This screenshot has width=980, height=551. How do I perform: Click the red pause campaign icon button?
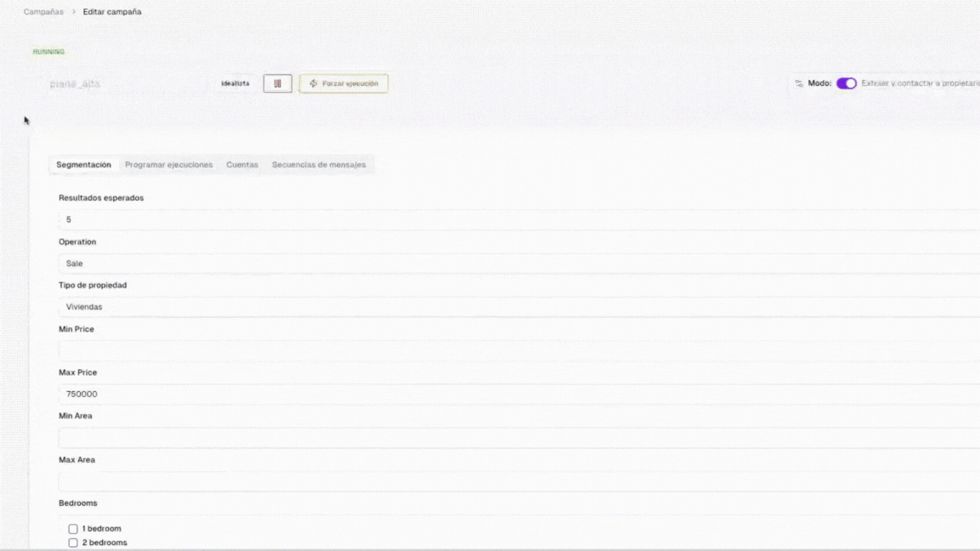point(277,83)
